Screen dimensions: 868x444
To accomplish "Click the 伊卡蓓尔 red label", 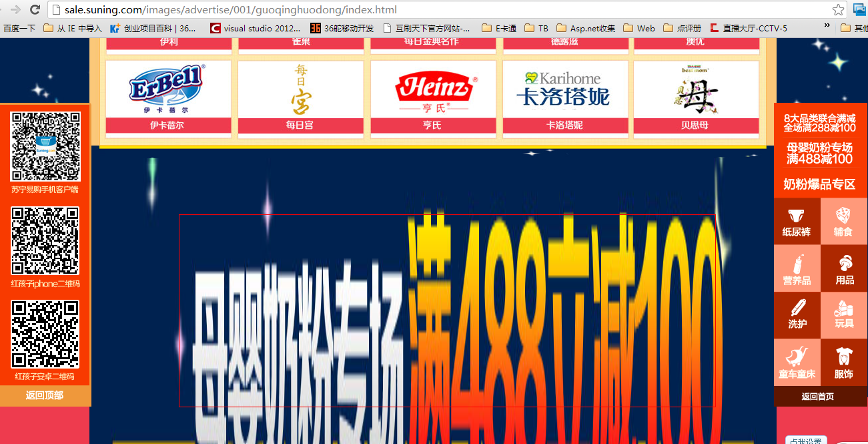I will point(168,125).
